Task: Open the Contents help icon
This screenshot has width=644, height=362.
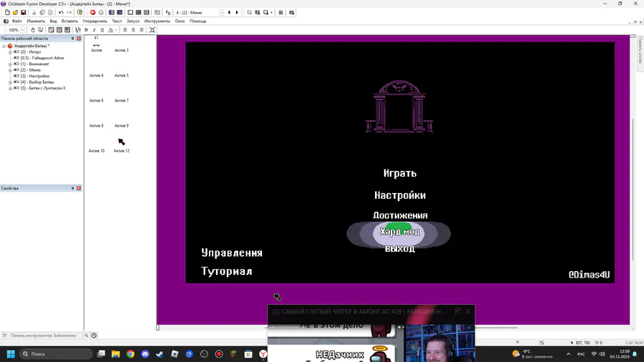Action: click(79, 12)
